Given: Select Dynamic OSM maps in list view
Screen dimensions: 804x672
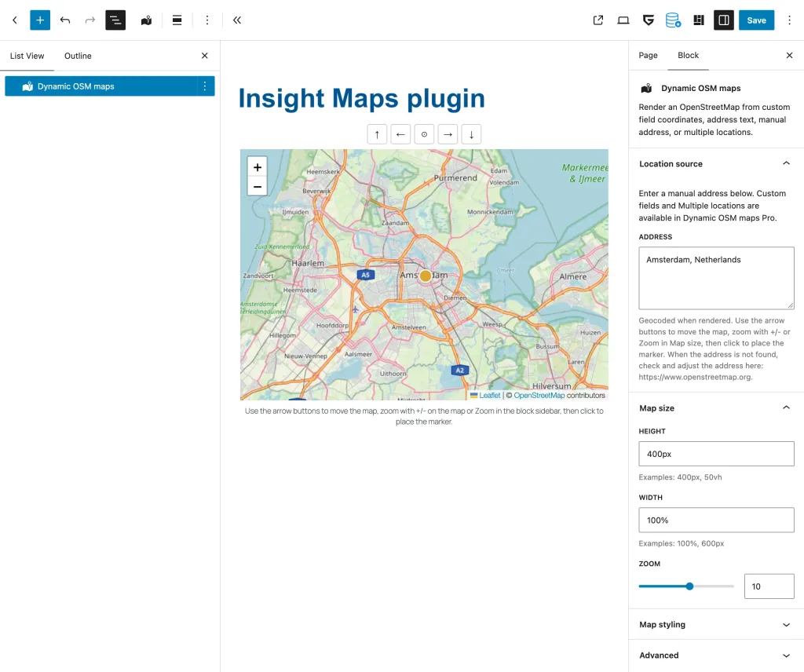Looking at the screenshot, I should 101,86.
